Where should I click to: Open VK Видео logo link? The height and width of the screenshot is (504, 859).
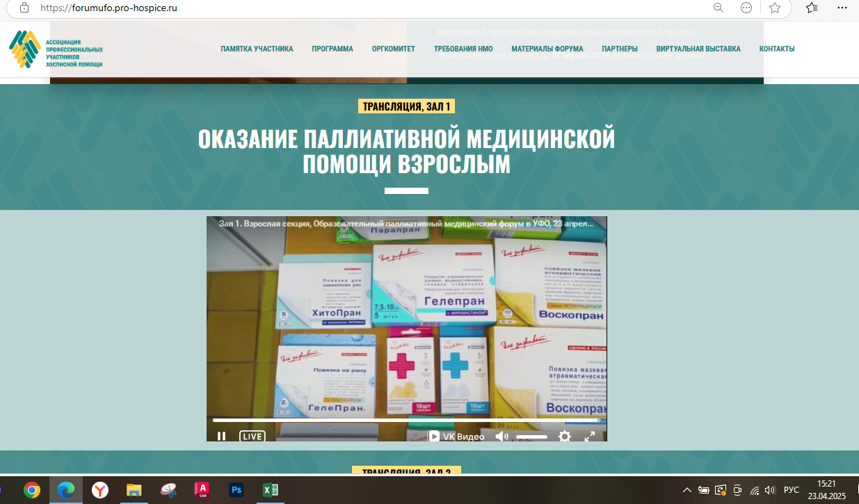(x=456, y=437)
